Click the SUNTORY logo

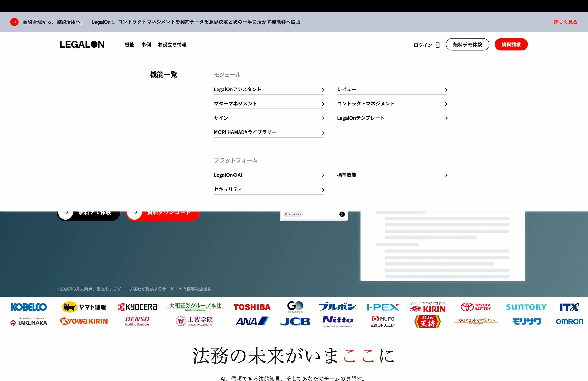[x=526, y=307]
